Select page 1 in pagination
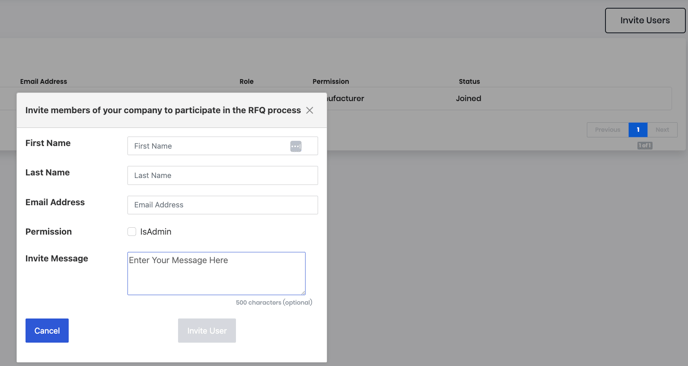Viewport: 688px width, 366px height. [638, 130]
